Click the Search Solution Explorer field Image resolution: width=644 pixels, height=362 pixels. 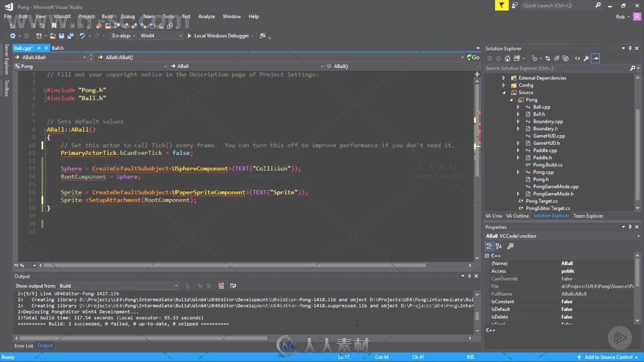coord(556,68)
